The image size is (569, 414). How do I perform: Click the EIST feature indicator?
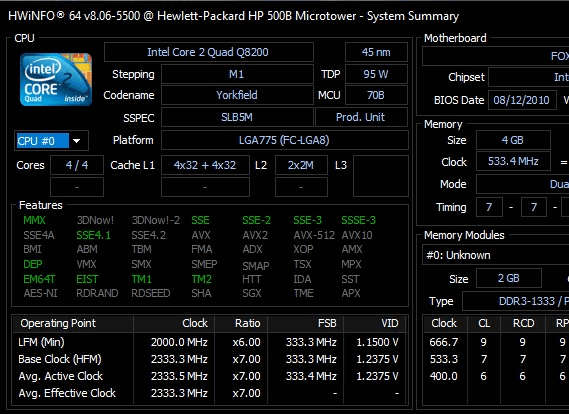click(x=87, y=279)
